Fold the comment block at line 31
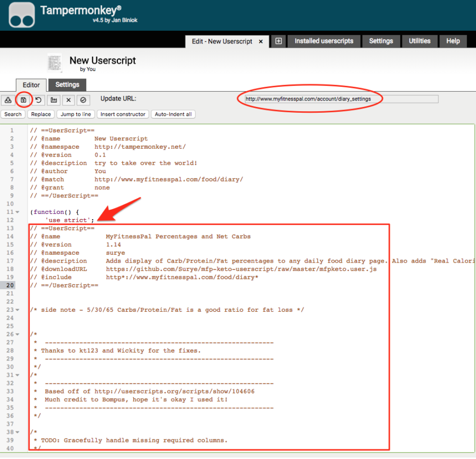 click(x=18, y=375)
